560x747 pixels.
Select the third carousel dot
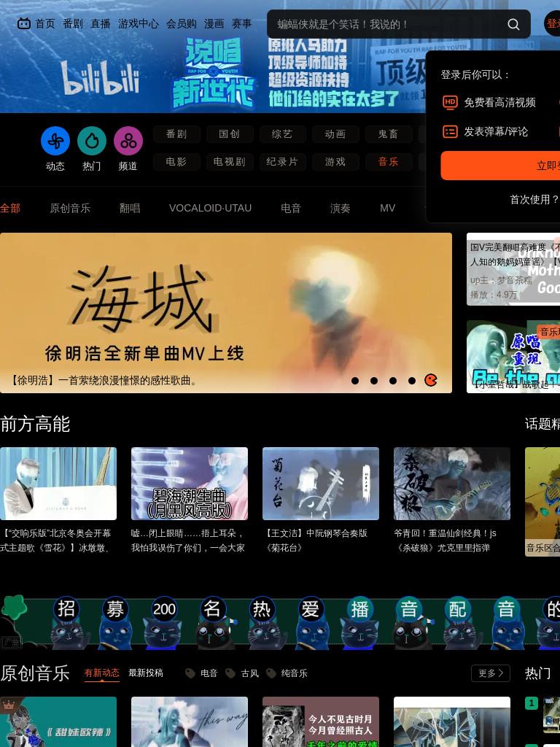(x=393, y=381)
